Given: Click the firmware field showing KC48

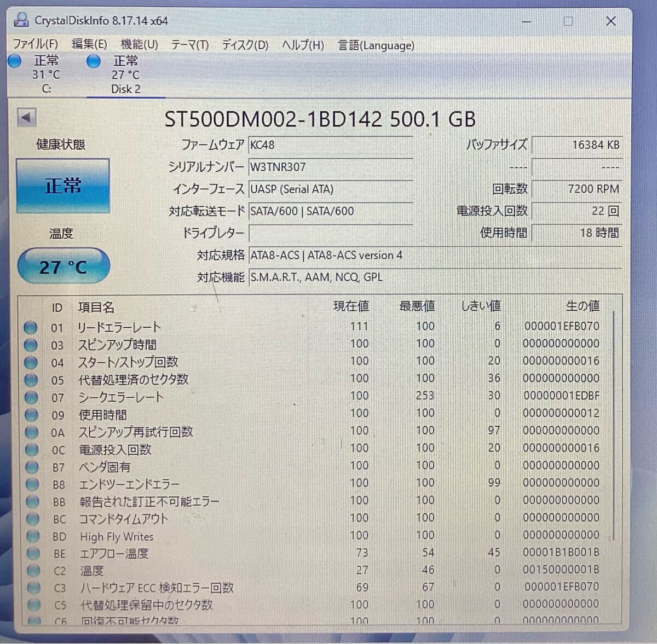Looking at the screenshot, I should [x=331, y=145].
